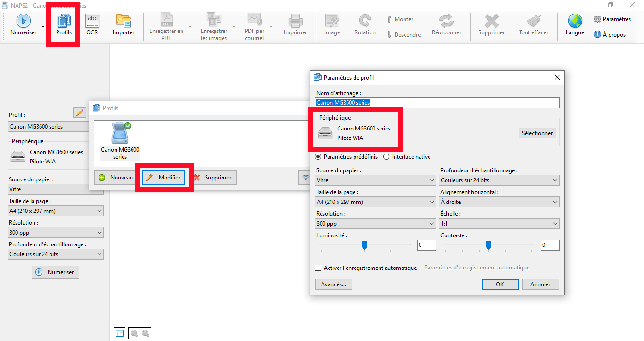This screenshot has height=341, width=644.
Task: Click the Numériser scan icon in toolbar
Action: tap(24, 21)
